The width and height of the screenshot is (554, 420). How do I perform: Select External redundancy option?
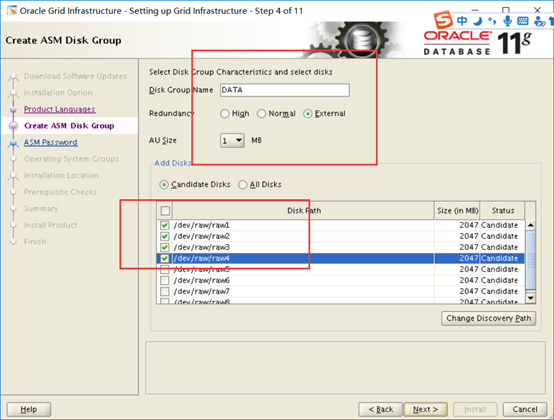click(x=307, y=114)
